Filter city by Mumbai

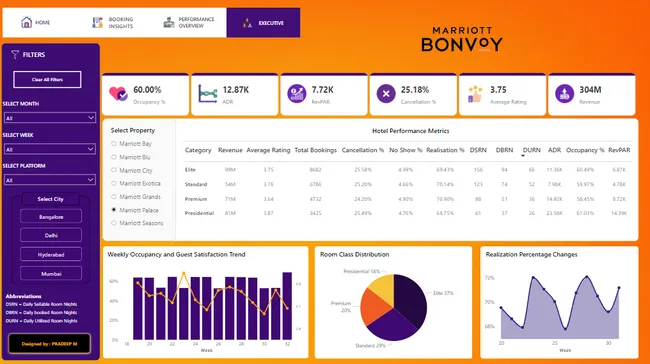pos(51,274)
